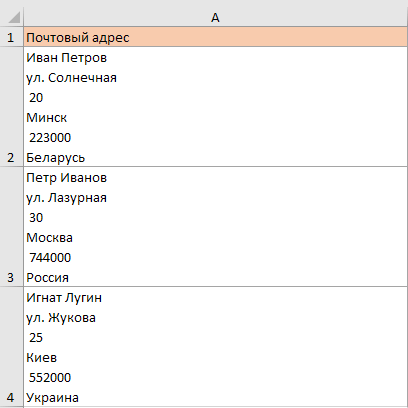Click the Беларусь text
Viewport: 408px width, 408px height.
point(56,158)
